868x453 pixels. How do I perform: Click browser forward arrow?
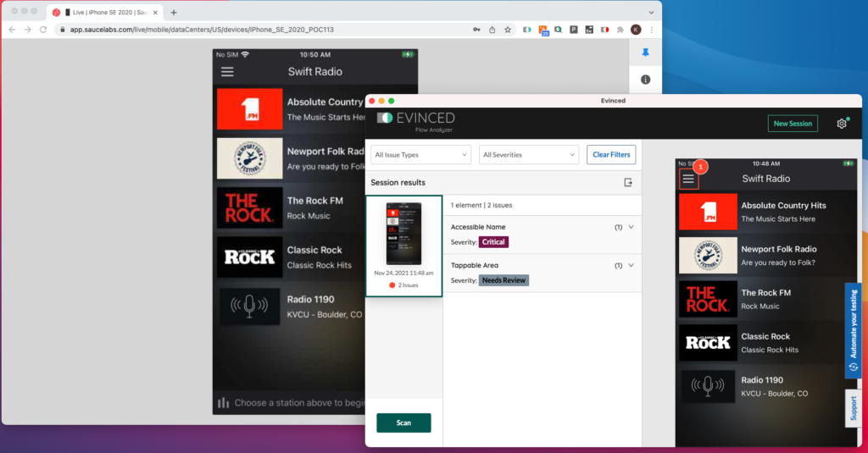click(28, 30)
